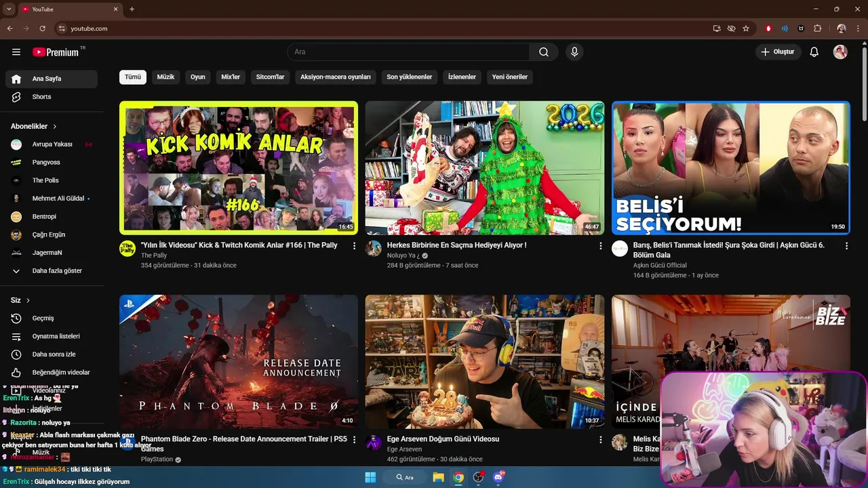Expand the Abonelikler section arrow
Screen dimensions: 868x488
(x=55, y=127)
